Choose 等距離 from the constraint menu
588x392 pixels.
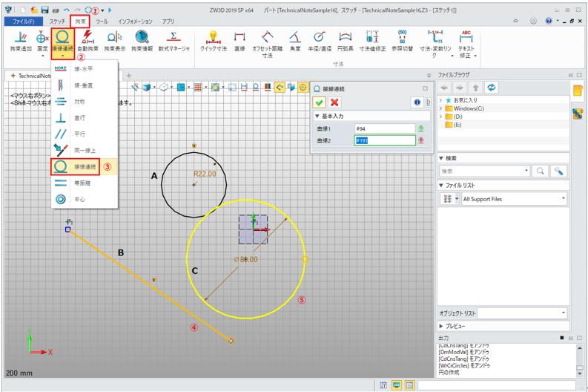tap(85, 183)
